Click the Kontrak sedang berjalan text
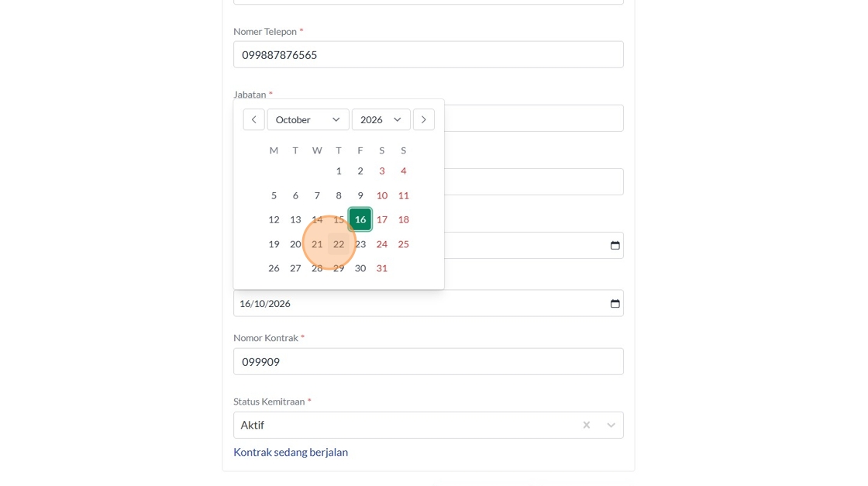Screen dimensions: 868x486 pyautogui.click(x=291, y=452)
